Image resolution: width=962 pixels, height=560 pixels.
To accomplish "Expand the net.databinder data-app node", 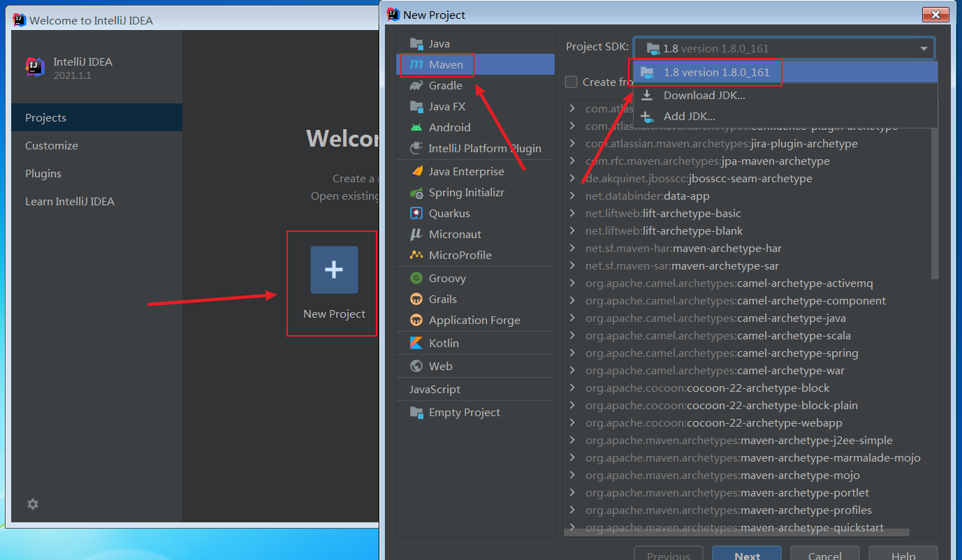I will point(572,196).
